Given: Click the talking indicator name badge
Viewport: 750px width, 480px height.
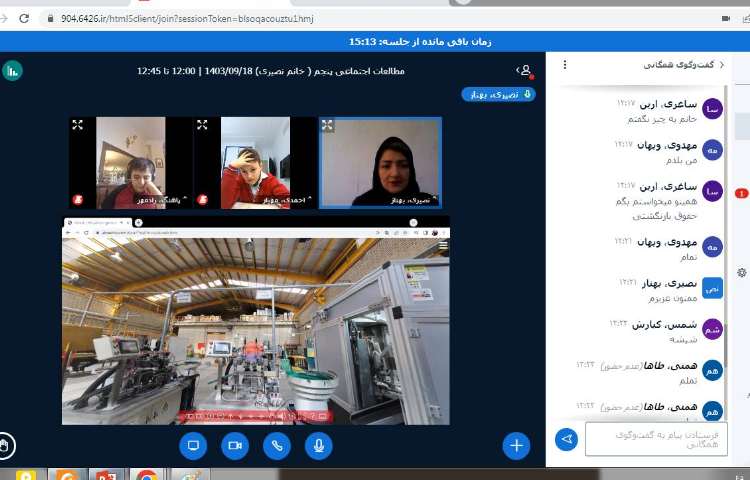Looking at the screenshot, I should (498, 94).
